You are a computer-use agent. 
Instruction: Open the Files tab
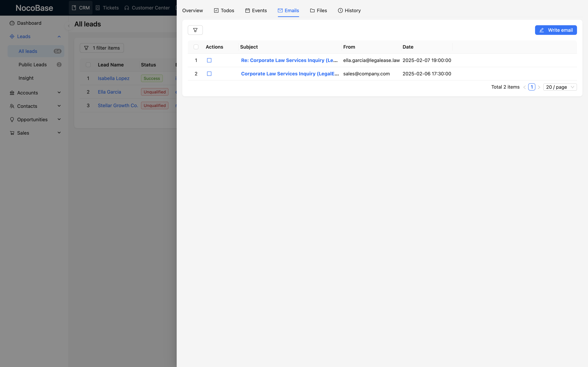(318, 10)
